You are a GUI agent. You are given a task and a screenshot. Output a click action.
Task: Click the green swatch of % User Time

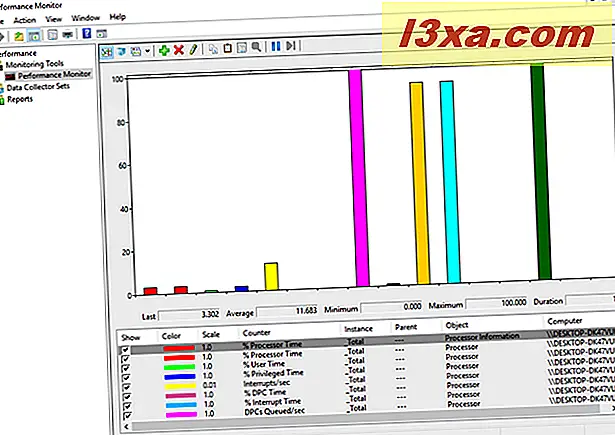click(x=180, y=367)
